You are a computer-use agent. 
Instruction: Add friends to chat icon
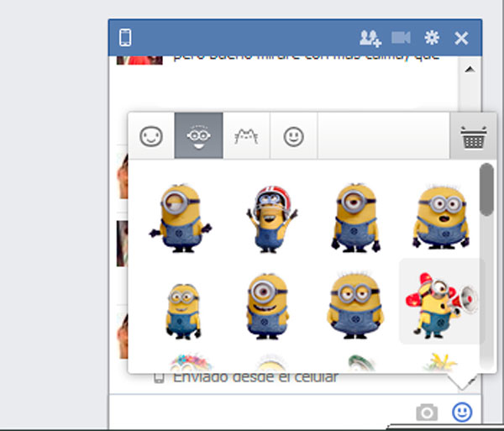tap(370, 38)
